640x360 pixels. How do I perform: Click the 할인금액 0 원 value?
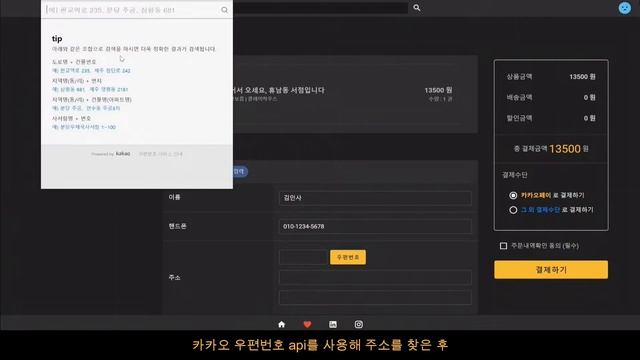pyautogui.click(x=589, y=118)
